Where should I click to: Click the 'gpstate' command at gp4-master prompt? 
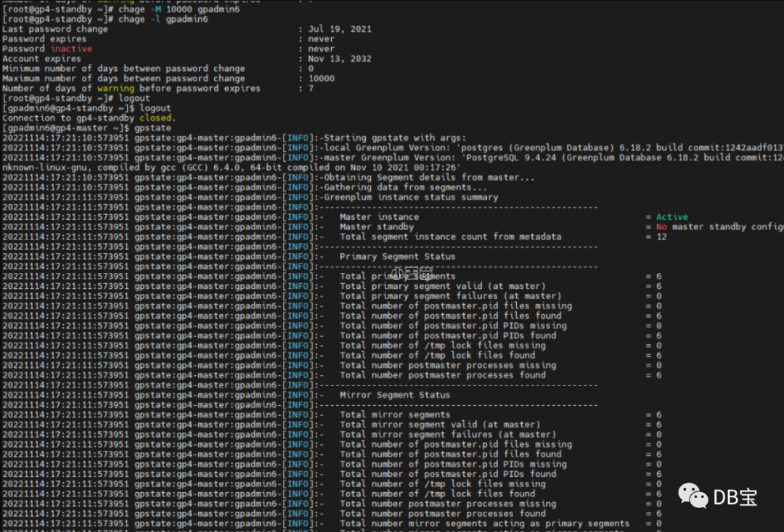click(x=152, y=128)
